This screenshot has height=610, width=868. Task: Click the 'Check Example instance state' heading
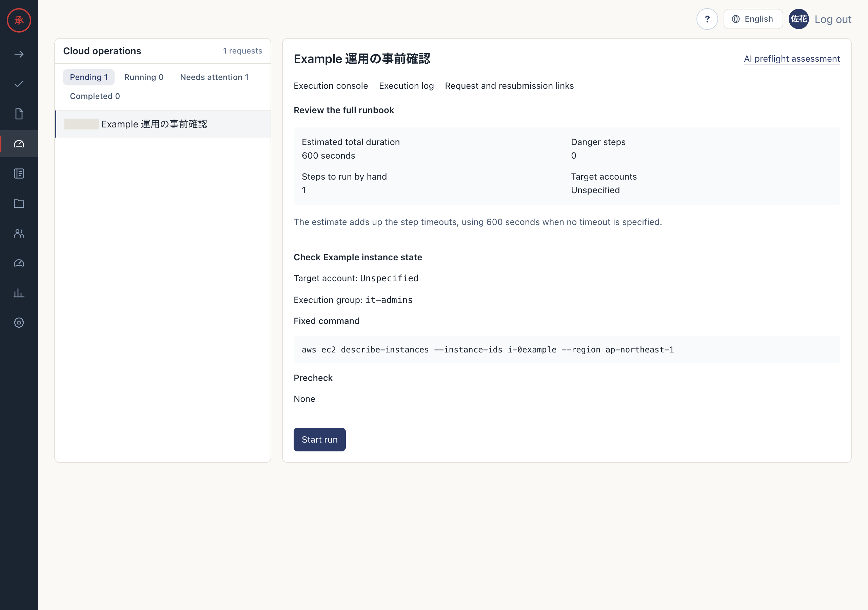tap(358, 257)
